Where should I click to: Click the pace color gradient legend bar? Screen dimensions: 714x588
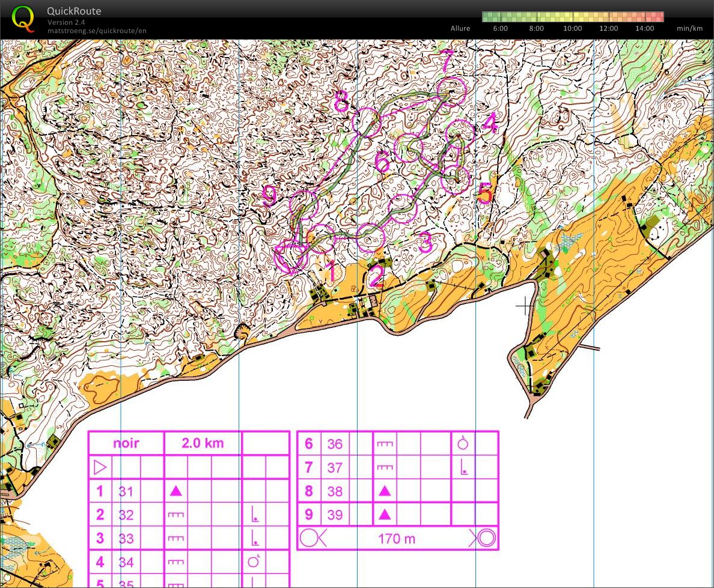[573, 17]
